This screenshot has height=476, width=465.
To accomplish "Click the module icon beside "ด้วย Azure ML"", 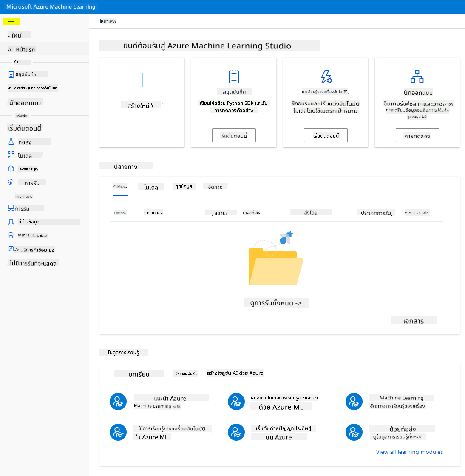I will point(236,402).
